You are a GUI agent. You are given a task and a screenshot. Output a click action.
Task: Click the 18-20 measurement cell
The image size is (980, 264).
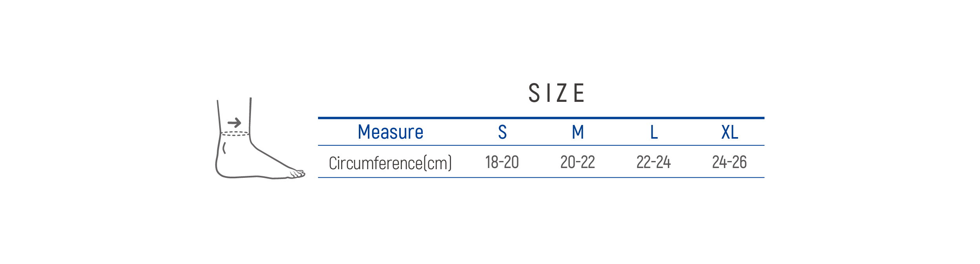[502, 162]
